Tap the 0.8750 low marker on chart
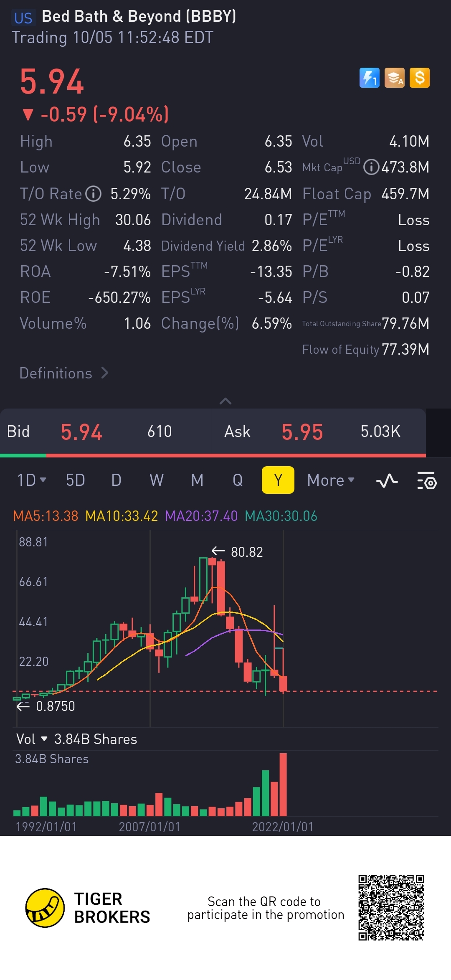This screenshot has height=980, width=451. tap(46, 706)
